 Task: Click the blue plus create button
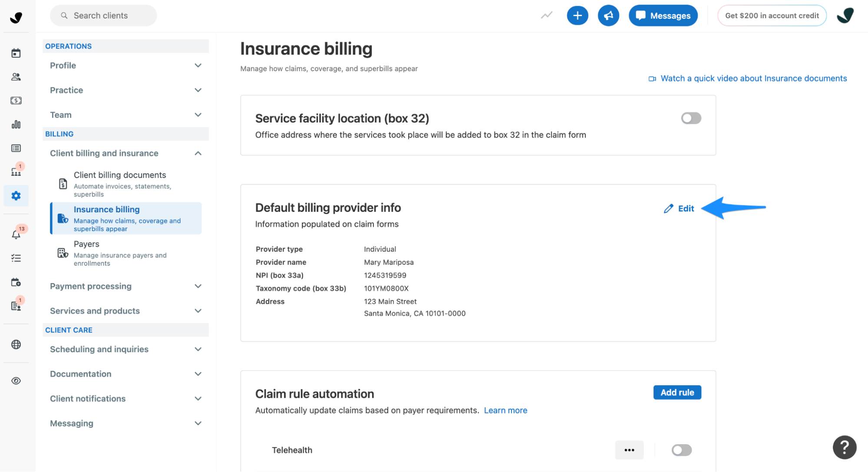tap(578, 16)
